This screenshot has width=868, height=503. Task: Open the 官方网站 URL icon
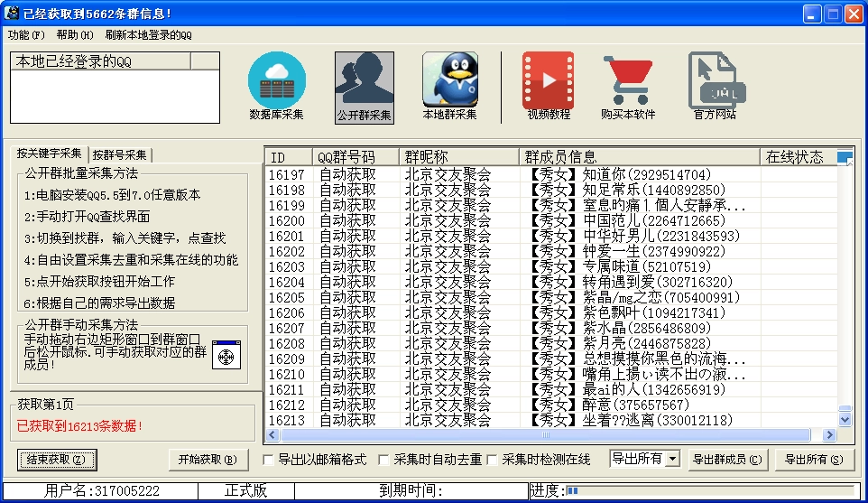pos(716,87)
